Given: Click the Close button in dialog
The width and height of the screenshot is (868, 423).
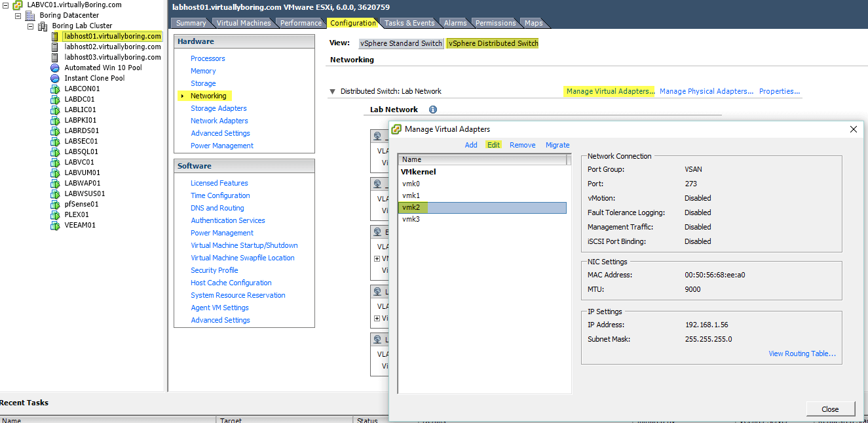Looking at the screenshot, I should pos(830,409).
